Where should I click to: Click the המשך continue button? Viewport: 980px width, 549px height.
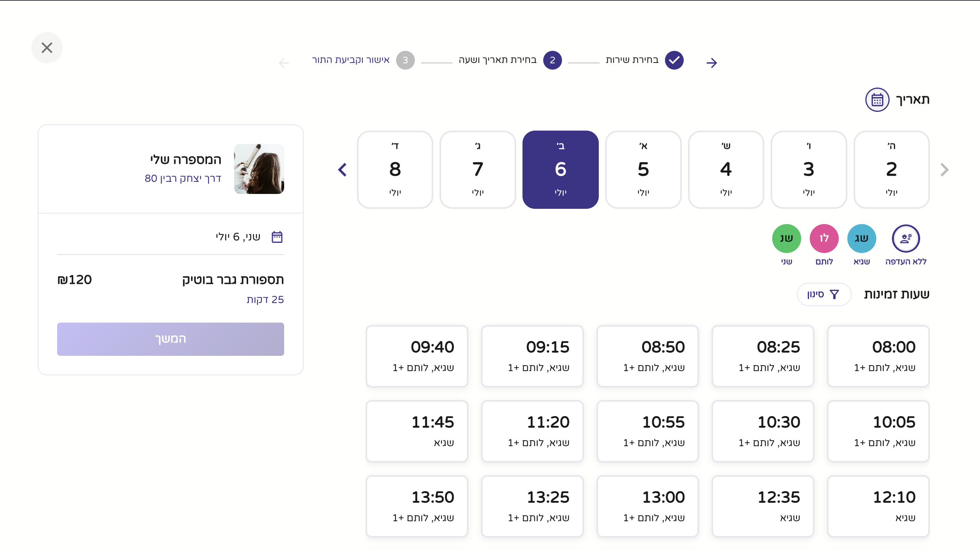[x=171, y=339]
